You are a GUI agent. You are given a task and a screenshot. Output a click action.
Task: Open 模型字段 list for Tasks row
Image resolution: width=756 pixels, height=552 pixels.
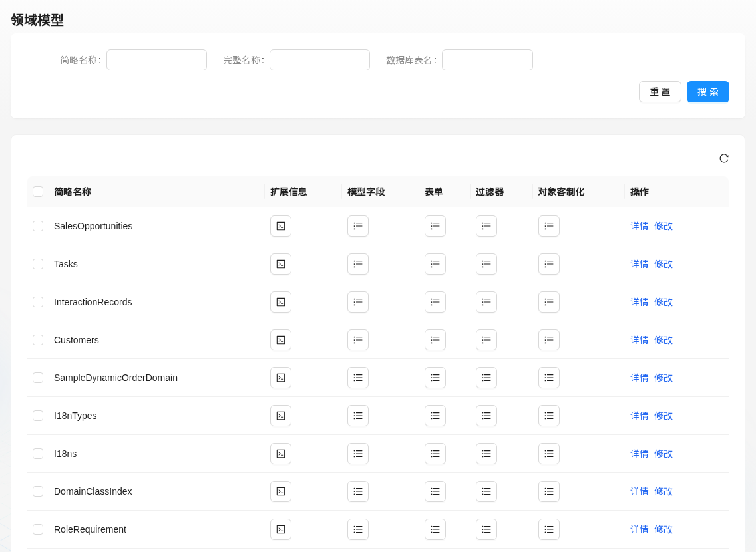coord(358,264)
